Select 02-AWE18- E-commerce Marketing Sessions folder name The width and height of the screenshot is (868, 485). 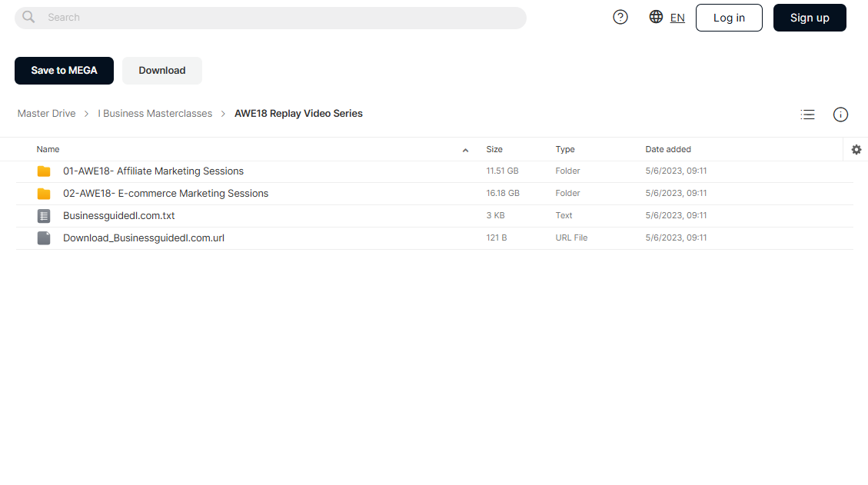click(x=165, y=193)
